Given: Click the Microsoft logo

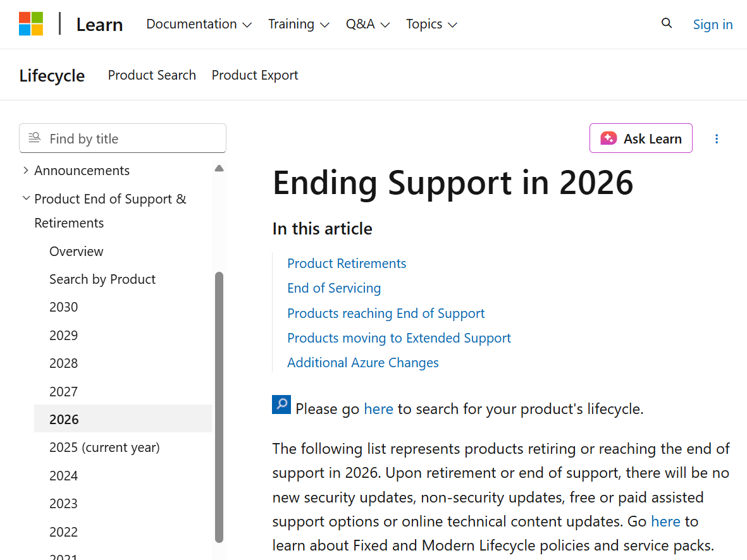Looking at the screenshot, I should pos(30,23).
